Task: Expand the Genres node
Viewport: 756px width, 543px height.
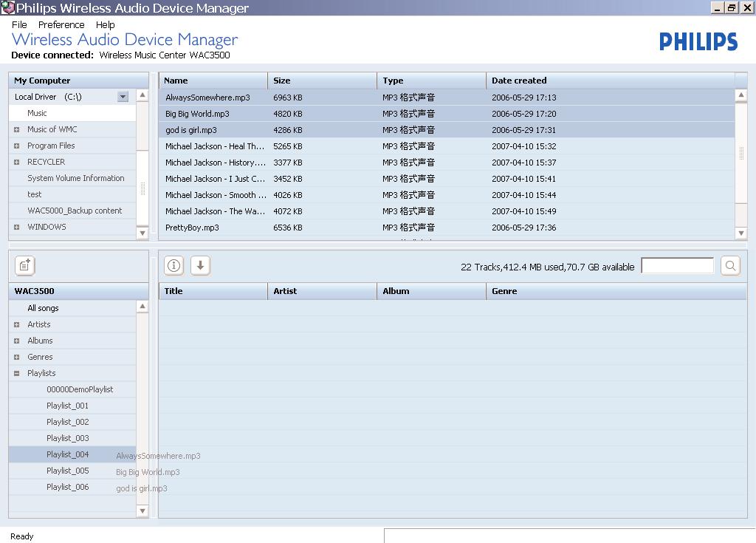Action: click(x=16, y=357)
